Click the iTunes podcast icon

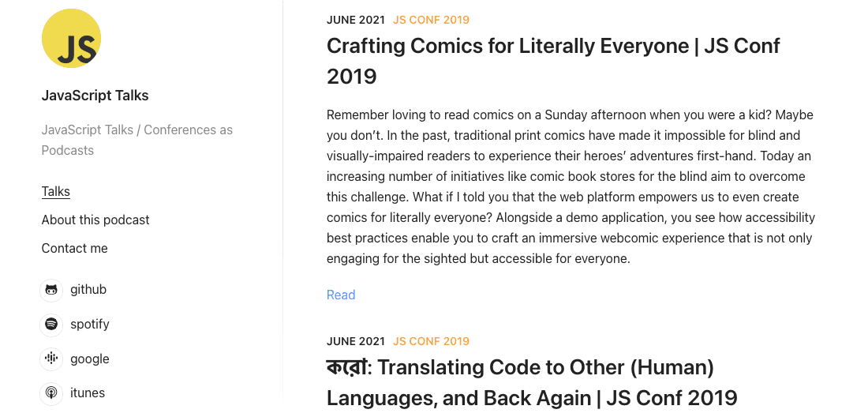pos(51,393)
